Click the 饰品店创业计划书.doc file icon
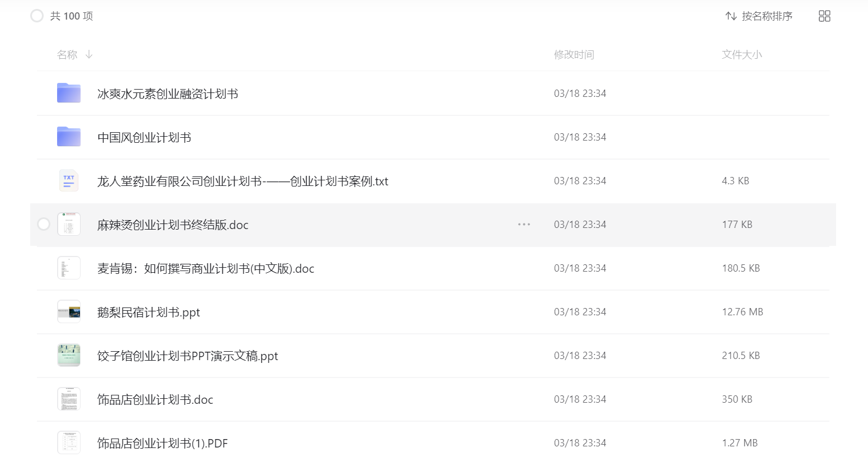The image size is (868, 457). tap(69, 399)
